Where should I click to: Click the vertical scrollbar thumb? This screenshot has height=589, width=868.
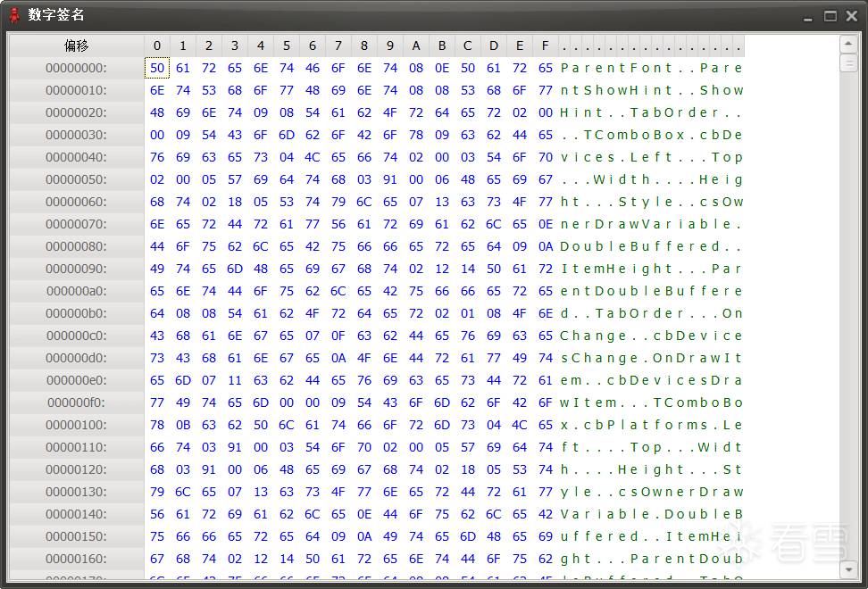[848, 63]
